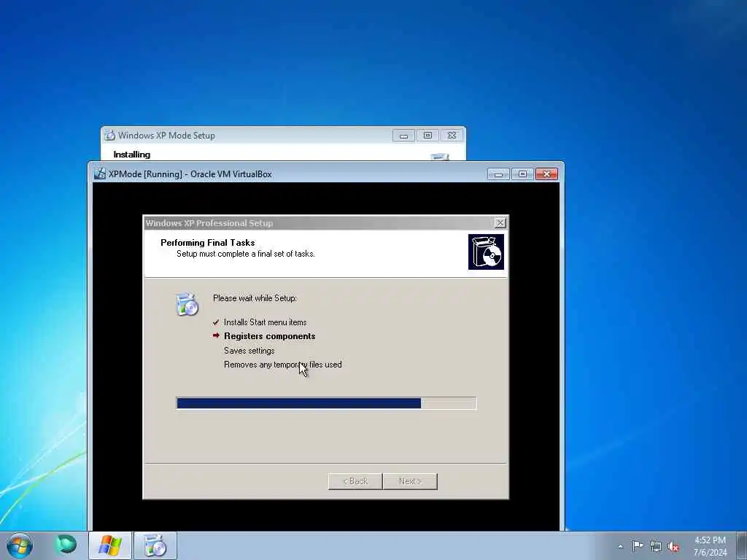Screen dimensions: 747x560
Task: Click the close X of Windows XP Professional Setup
Action: pyautogui.click(x=500, y=223)
